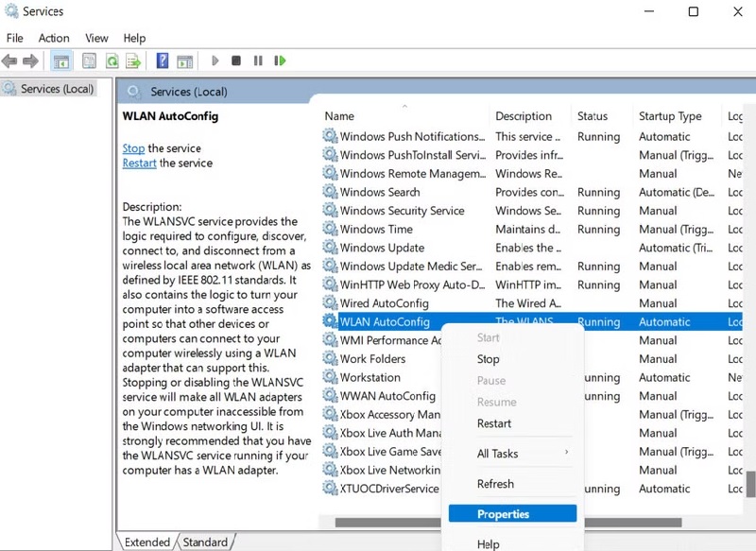Sort services by the Name column header
This screenshot has height=551, width=756.
pos(340,116)
